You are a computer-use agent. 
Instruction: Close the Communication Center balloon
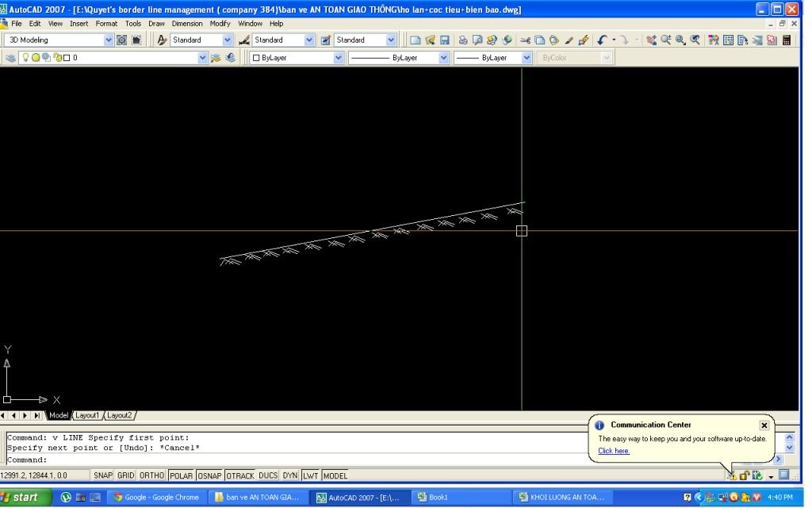pyautogui.click(x=764, y=425)
